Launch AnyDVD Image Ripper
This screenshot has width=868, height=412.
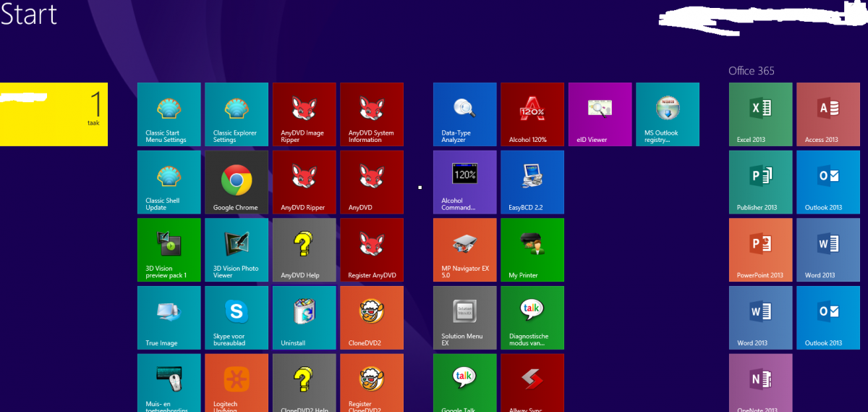click(305, 114)
